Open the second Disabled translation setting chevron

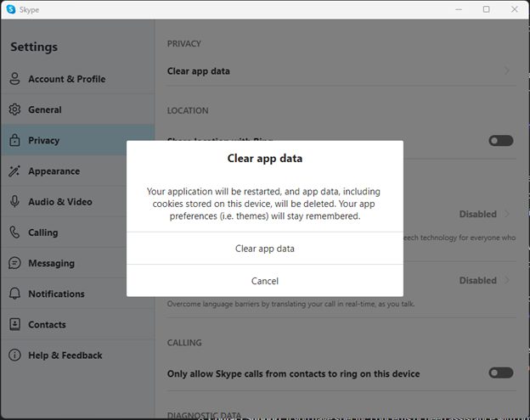[x=507, y=280]
